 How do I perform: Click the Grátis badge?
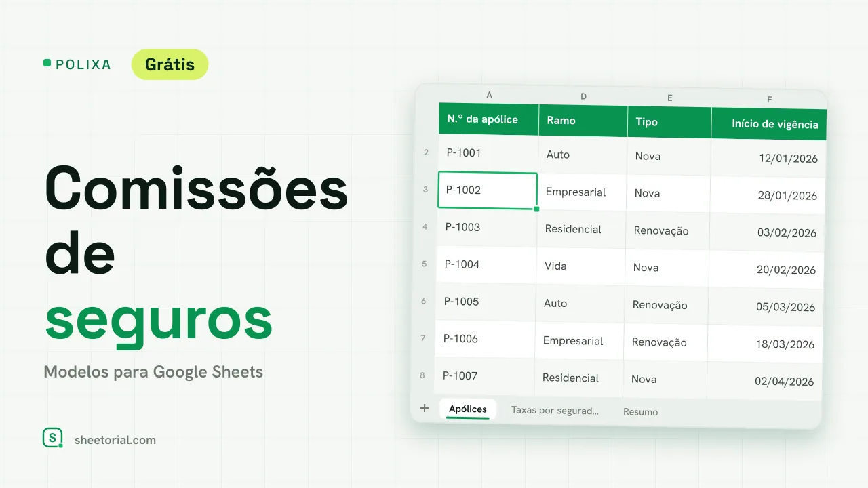(x=170, y=64)
